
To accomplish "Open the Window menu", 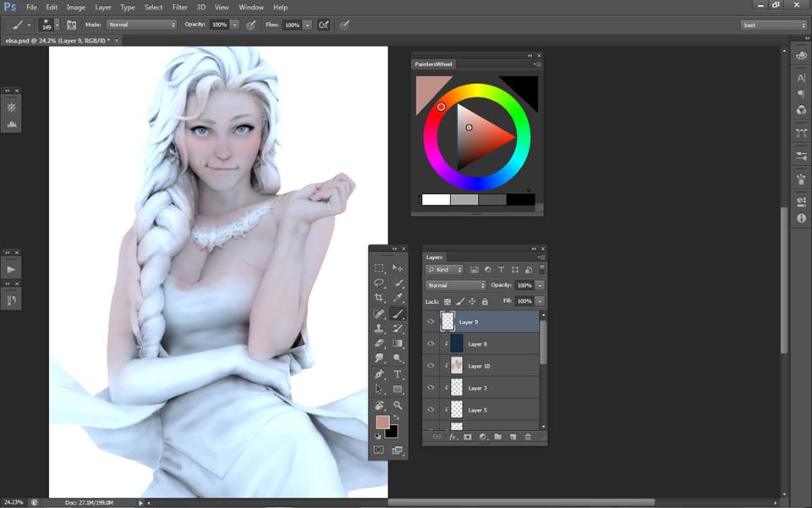I will (250, 7).
